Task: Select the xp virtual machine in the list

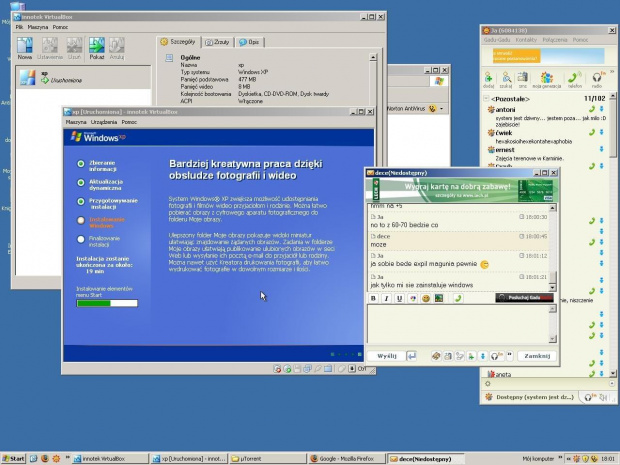Action: 83,77
